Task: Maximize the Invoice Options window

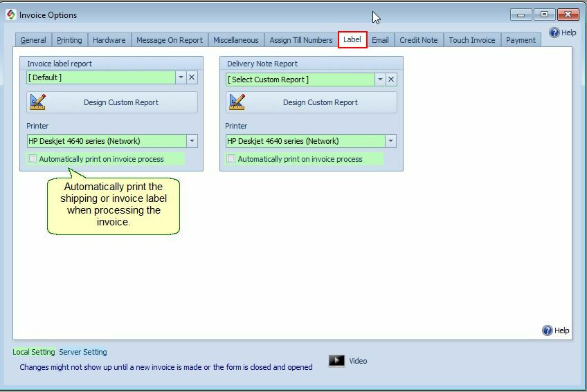Action: pos(544,15)
